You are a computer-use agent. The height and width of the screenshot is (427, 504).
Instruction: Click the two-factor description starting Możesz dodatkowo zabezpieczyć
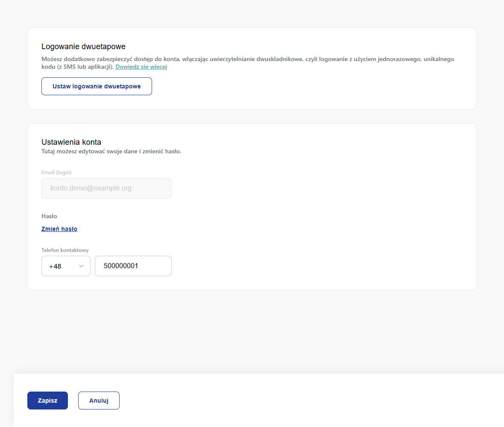248,63
